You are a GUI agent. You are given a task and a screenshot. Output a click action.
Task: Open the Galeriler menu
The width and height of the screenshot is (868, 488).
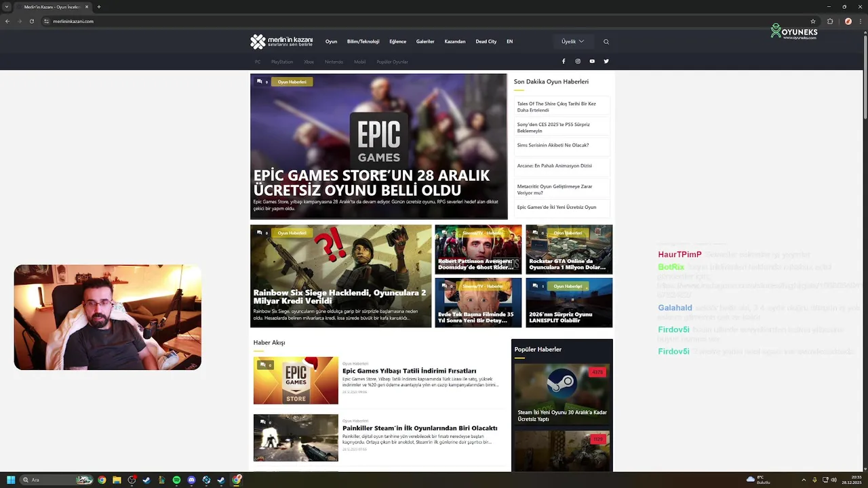click(x=425, y=41)
